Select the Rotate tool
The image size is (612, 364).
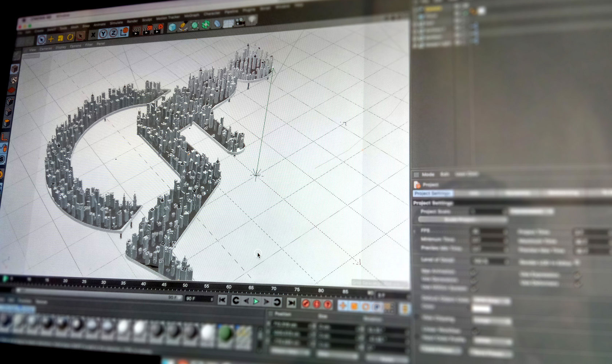70,37
